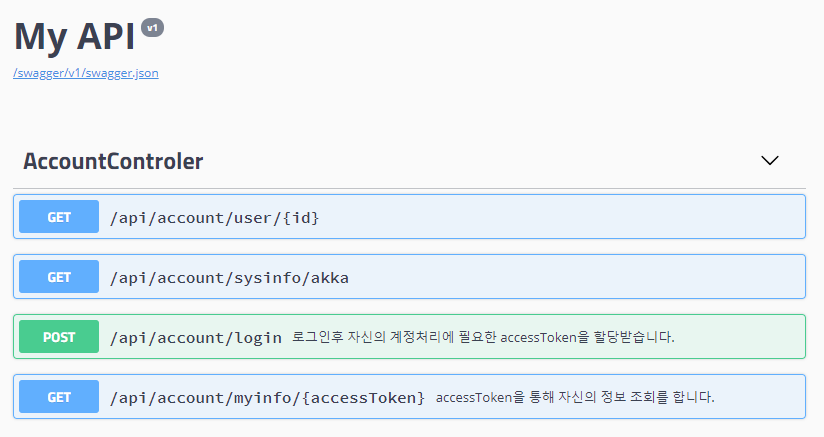Click the v1 version badge
824x437 pixels.
(x=152, y=28)
